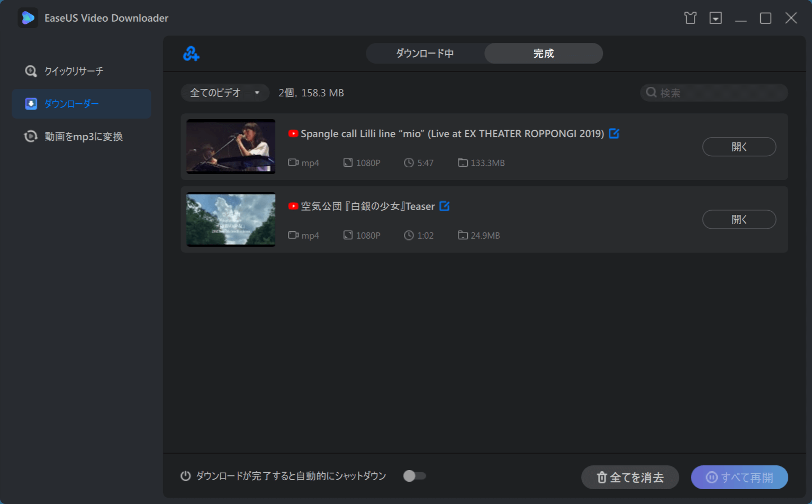812x504 pixels.
Task: Select ダウンローダー in sidebar
Action: click(82, 104)
